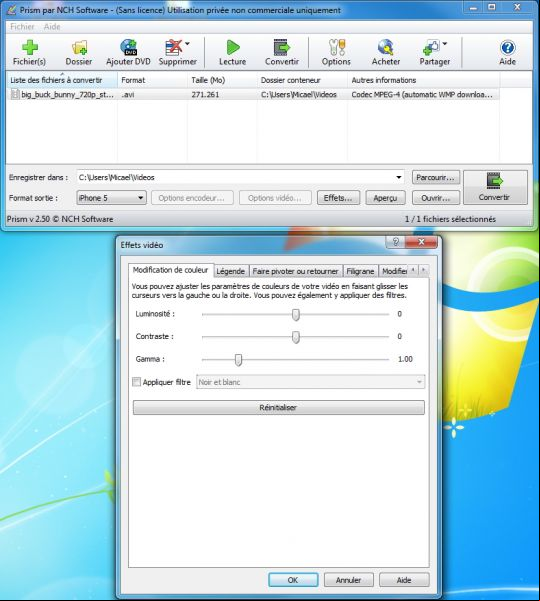Sort by the Format column header
This screenshot has height=601, width=540.
point(152,80)
